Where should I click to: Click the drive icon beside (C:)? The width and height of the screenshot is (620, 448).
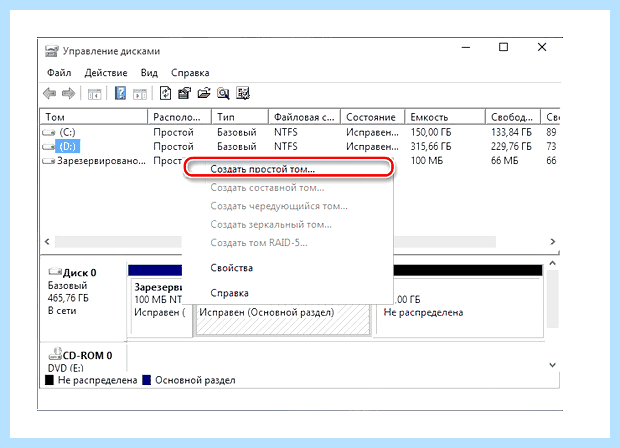49,132
